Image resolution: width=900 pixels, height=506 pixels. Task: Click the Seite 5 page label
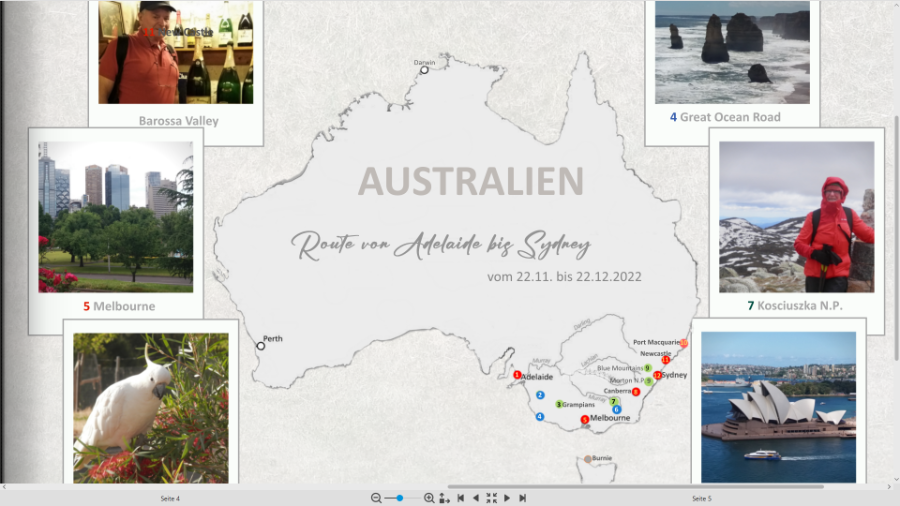point(702,498)
